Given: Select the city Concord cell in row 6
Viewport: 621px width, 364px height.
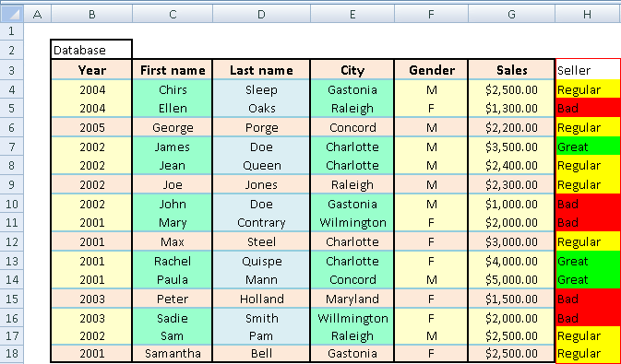Looking at the screenshot, I should [352, 127].
